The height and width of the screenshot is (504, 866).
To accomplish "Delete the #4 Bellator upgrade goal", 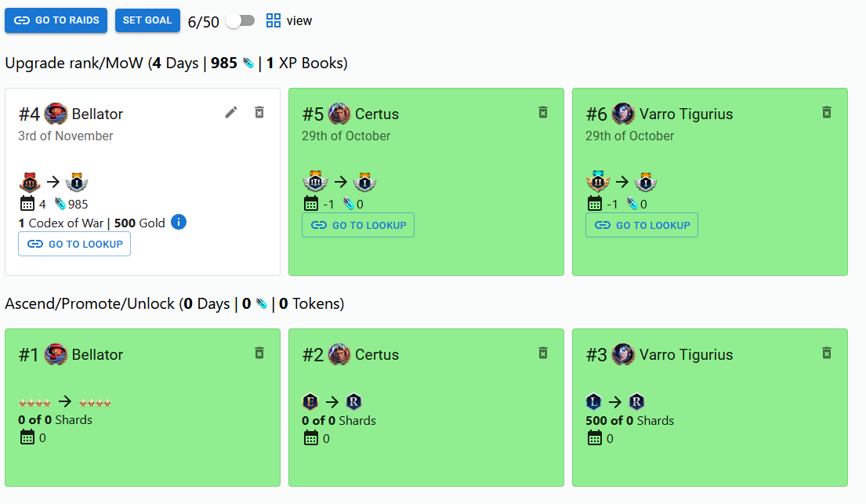I will pyautogui.click(x=259, y=113).
